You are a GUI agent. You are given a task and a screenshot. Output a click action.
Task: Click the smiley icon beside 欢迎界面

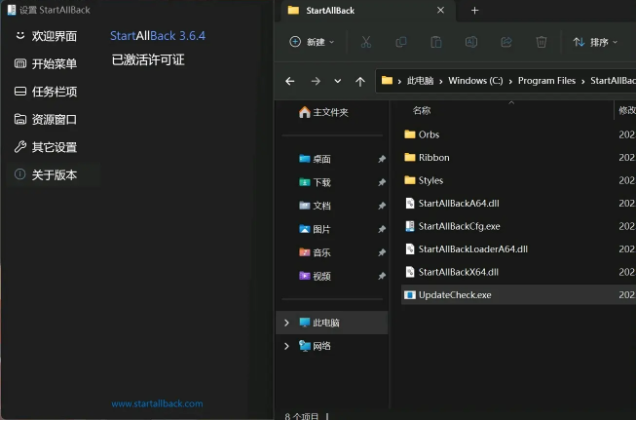click(x=20, y=36)
